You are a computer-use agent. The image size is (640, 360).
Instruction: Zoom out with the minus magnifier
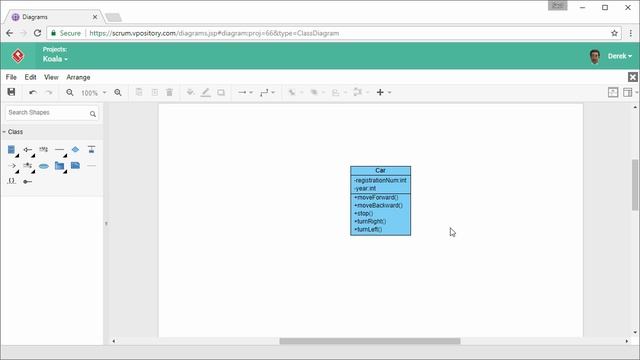[x=70, y=93]
